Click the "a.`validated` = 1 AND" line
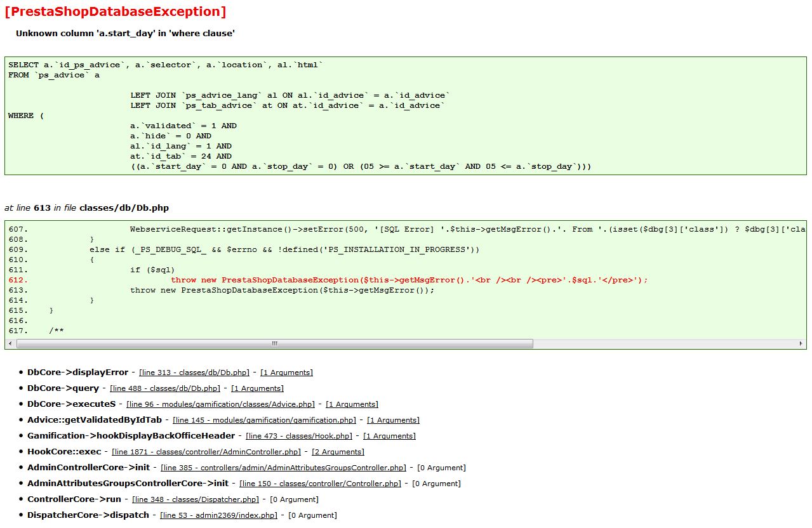The width and height of the screenshot is (812, 528). [x=183, y=126]
